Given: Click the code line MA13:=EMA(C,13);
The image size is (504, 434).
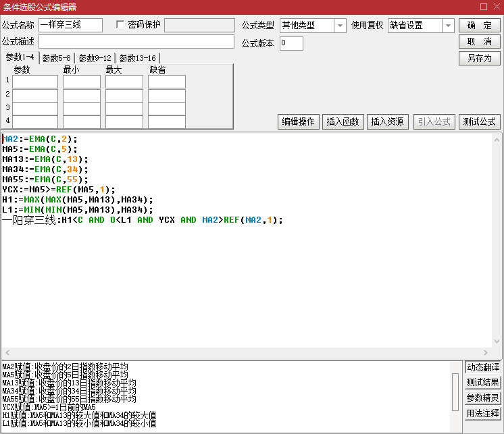Looking at the screenshot, I should [45, 159].
